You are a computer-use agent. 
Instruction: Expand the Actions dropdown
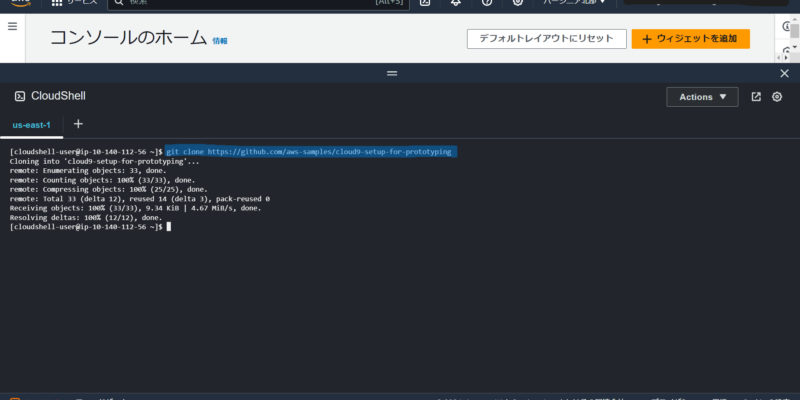[702, 97]
